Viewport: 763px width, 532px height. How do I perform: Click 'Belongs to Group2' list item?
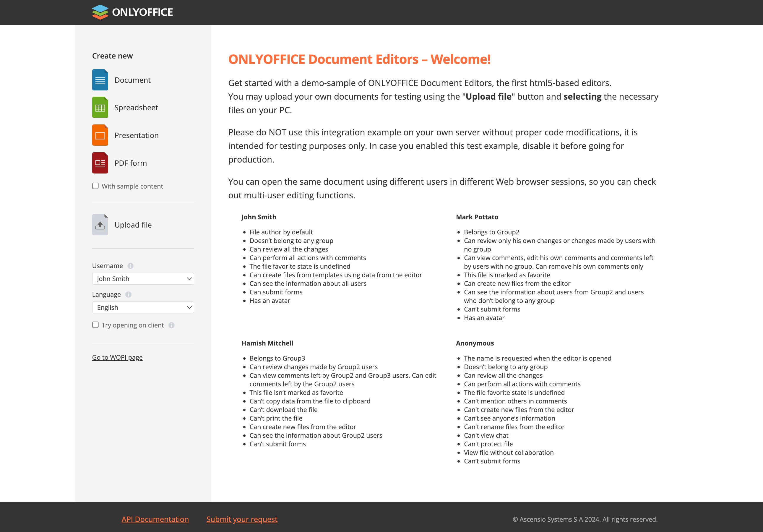coord(491,232)
